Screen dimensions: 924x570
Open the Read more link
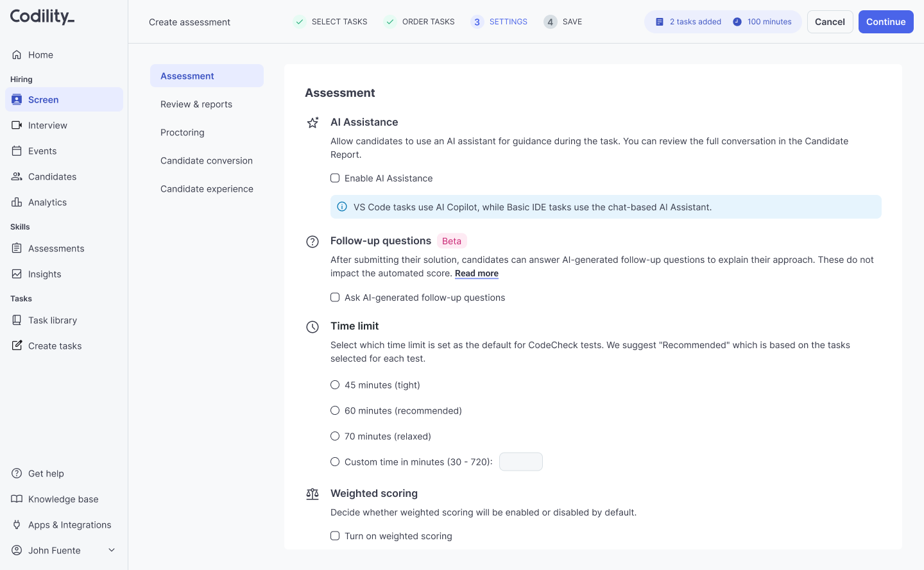pos(476,273)
